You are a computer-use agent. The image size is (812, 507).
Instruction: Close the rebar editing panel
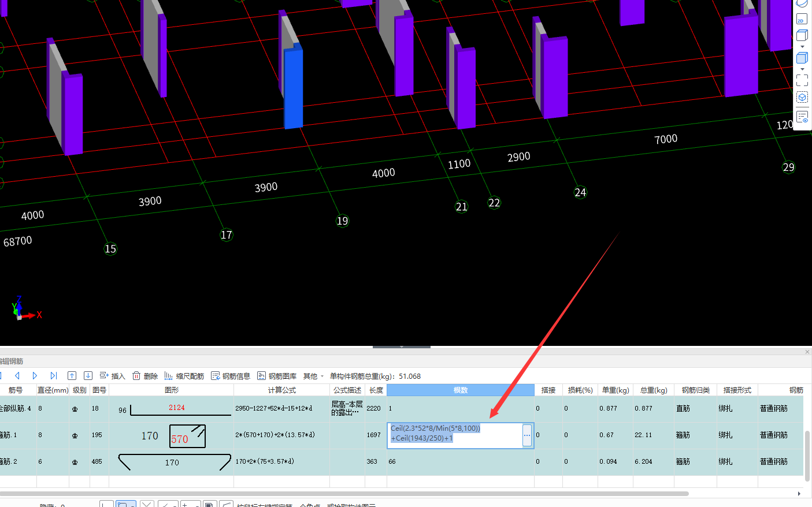click(807, 352)
